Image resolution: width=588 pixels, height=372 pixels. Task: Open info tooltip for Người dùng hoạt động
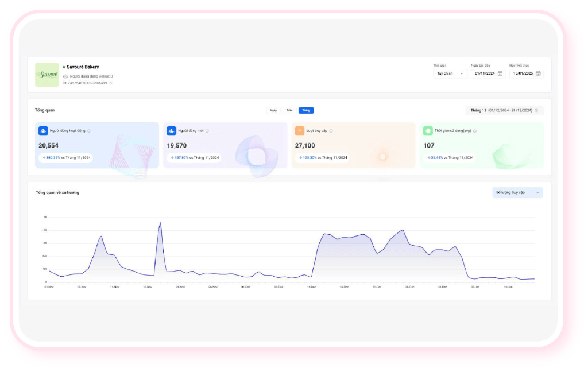coord(89,131)
